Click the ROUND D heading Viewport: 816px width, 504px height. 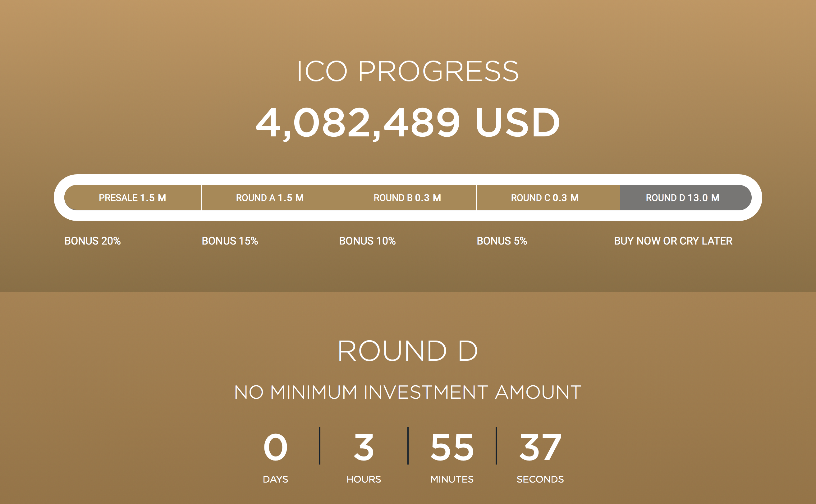[408, 351]
